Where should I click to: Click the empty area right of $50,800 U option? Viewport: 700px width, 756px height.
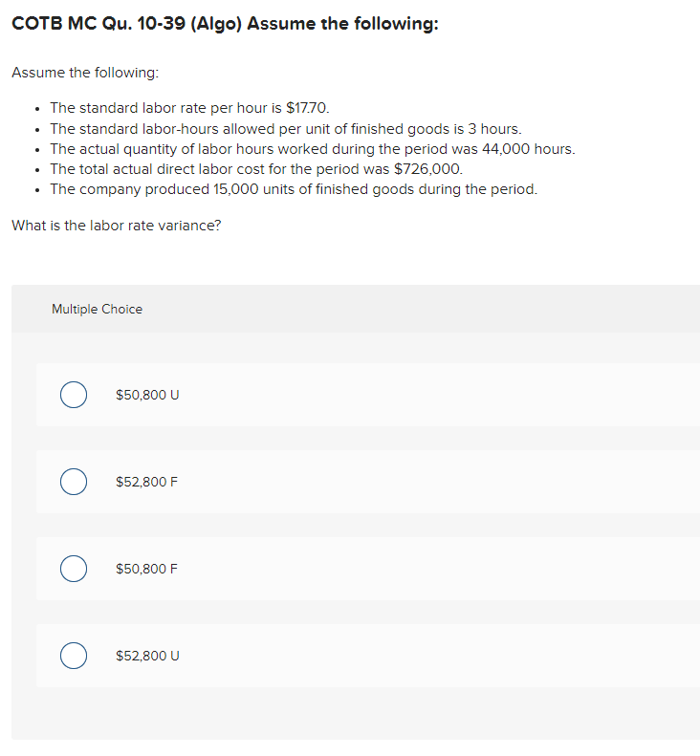pos(434,395)
